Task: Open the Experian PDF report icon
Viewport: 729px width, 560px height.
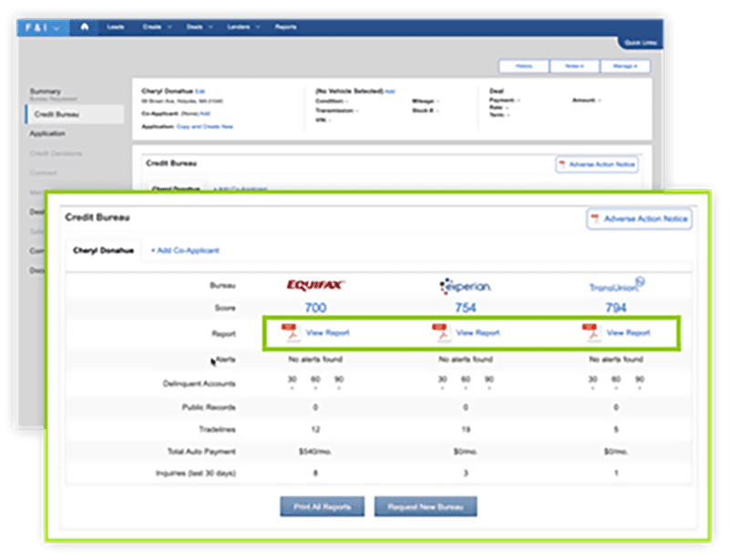Action: tap(441, 332)
